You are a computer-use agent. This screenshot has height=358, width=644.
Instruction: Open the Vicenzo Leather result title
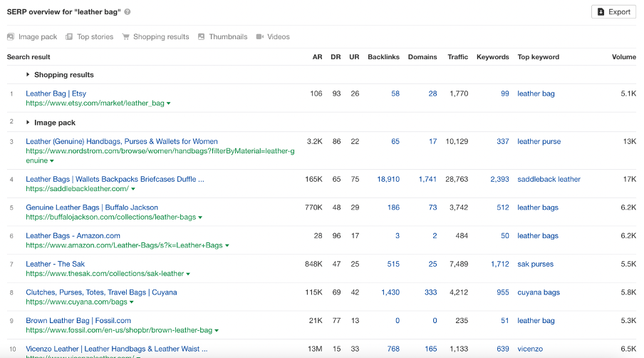[117, 349]
